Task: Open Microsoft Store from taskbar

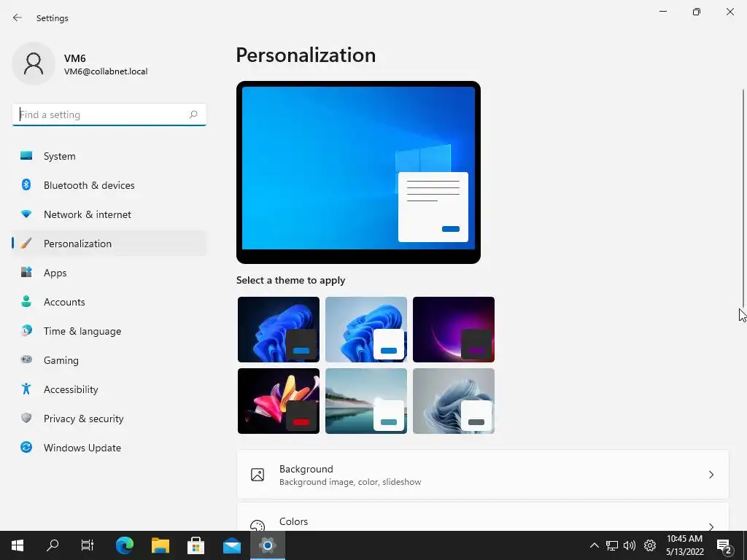Action: (x=196, y=545)
